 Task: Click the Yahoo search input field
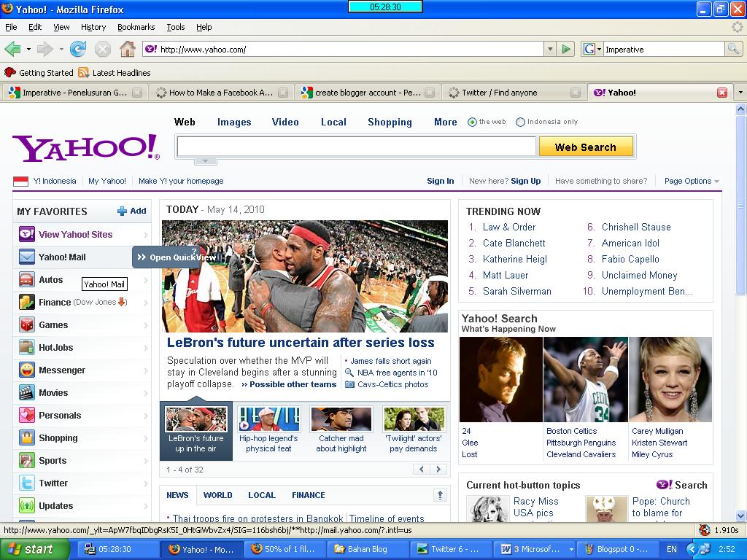pyautogui.click(x=356, y=147)
